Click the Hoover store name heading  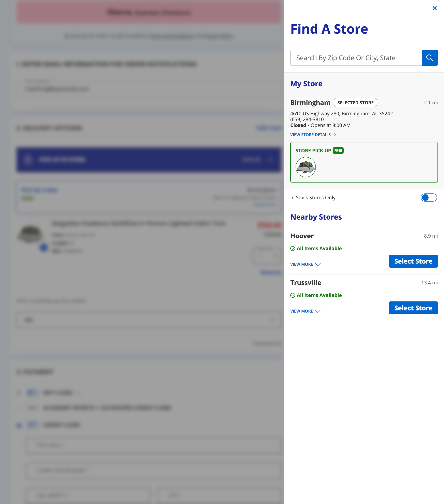click(302, 236)
